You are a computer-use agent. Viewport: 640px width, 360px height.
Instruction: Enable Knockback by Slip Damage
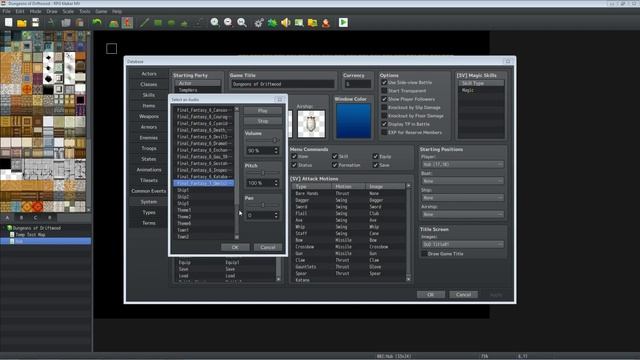pos(384,107)
